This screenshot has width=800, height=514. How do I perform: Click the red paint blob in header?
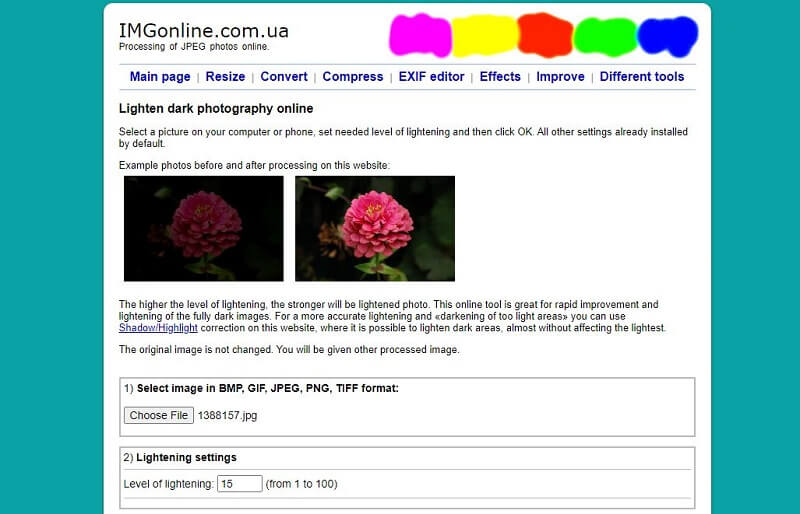(x=545, y=35)
